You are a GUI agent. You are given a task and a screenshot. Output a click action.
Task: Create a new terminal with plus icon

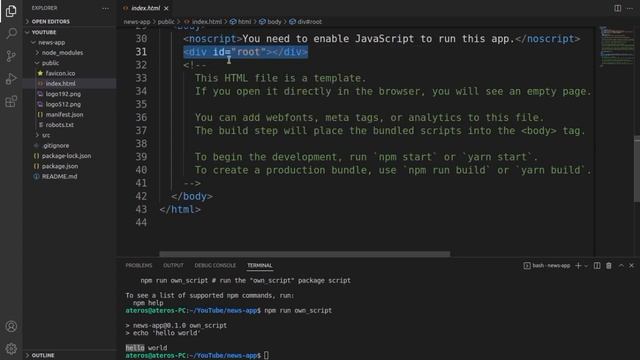pos(578,266)
